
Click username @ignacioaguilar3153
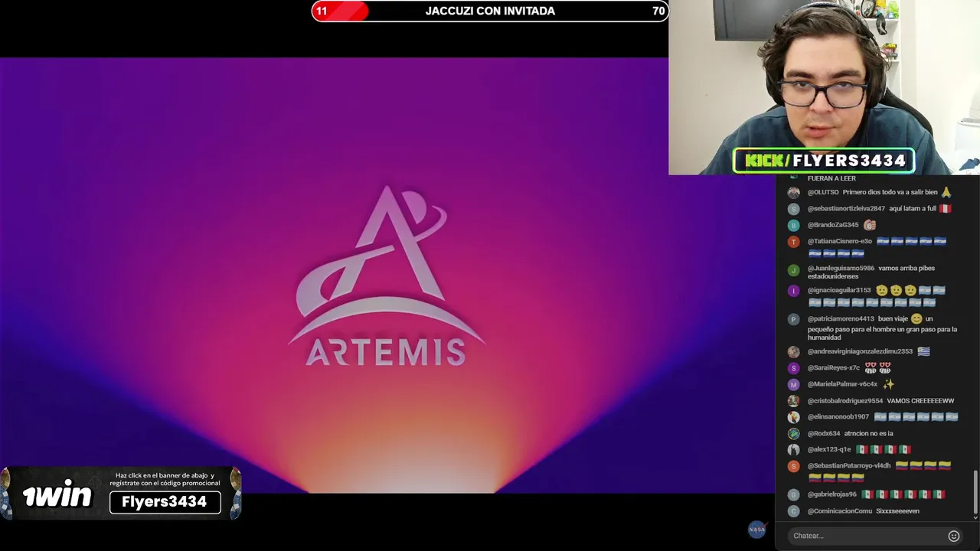pos(839,291)
